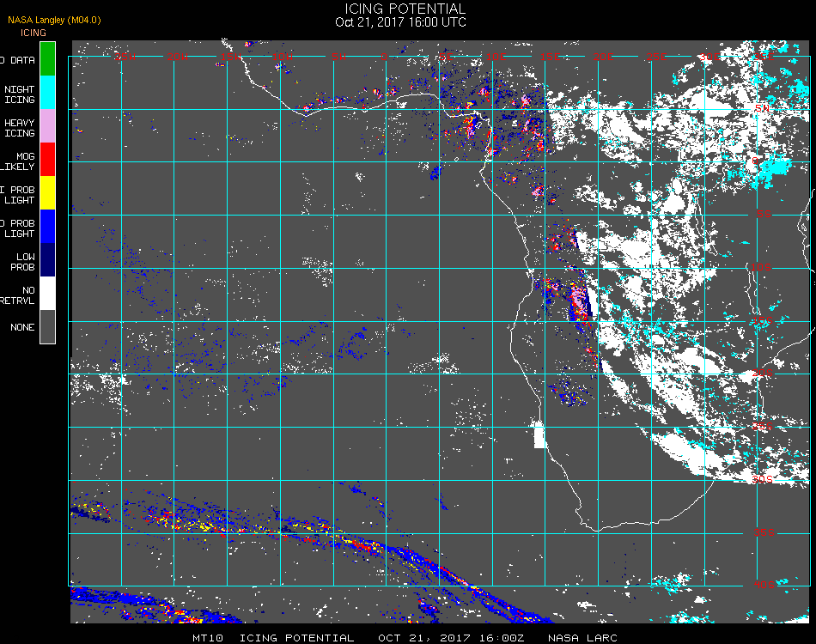Click the 'MOG LIKELY' legend label text
816x644 pixels.
click(x=18, y=161)
